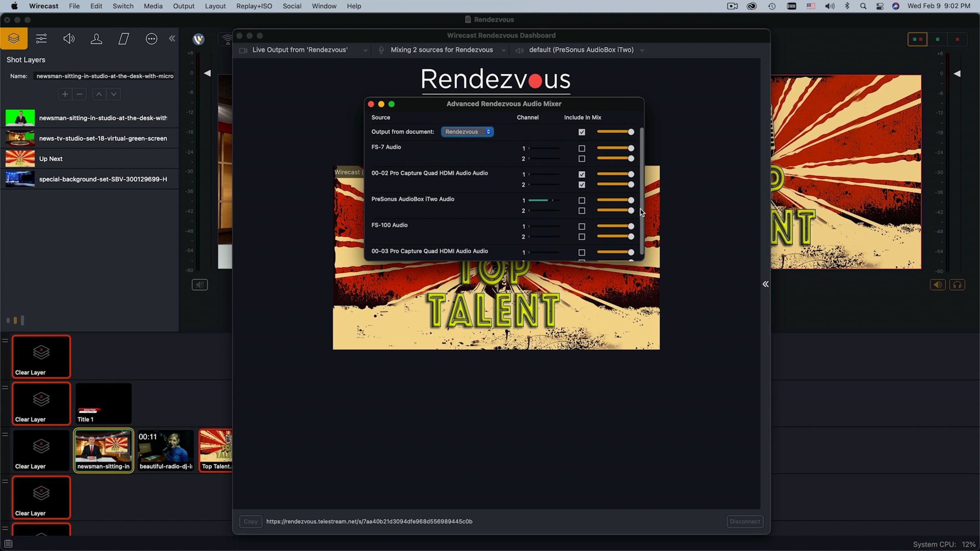
Task: Select the Up Next shot layer
Action: (89, 159)
